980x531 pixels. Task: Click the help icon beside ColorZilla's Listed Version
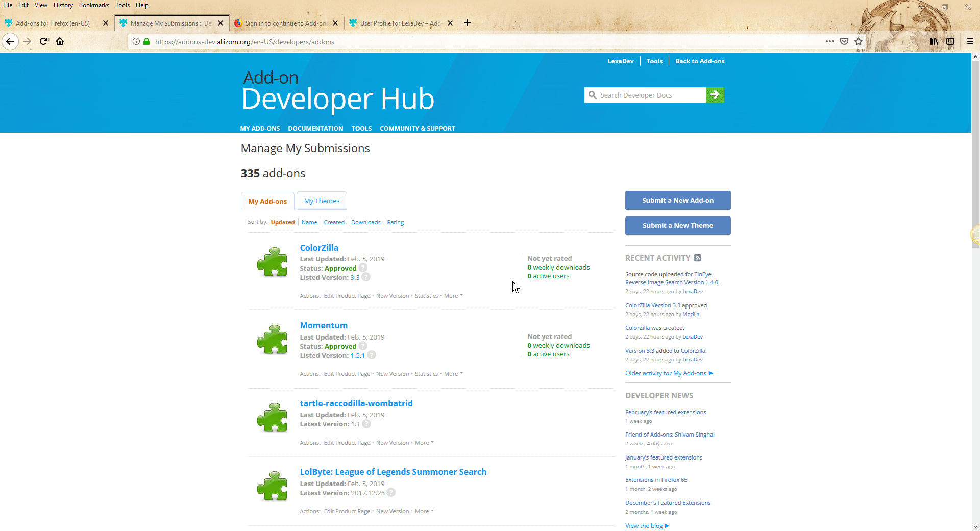(366, 277)
